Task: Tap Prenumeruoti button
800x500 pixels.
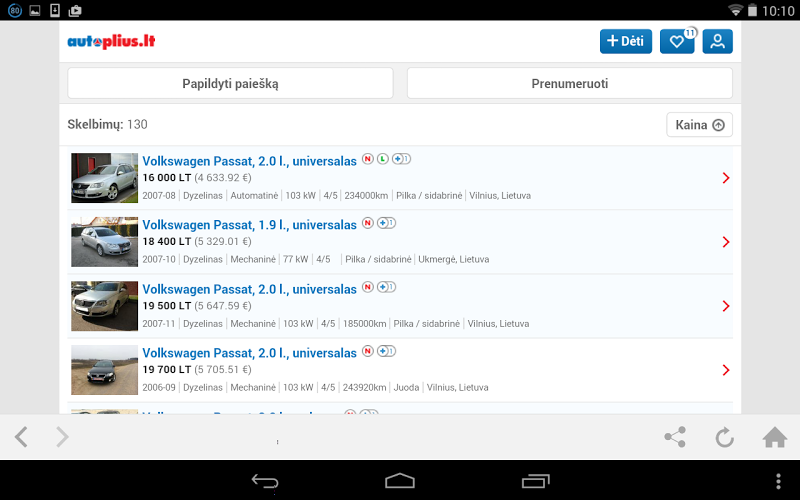Action: pos(569,83)
